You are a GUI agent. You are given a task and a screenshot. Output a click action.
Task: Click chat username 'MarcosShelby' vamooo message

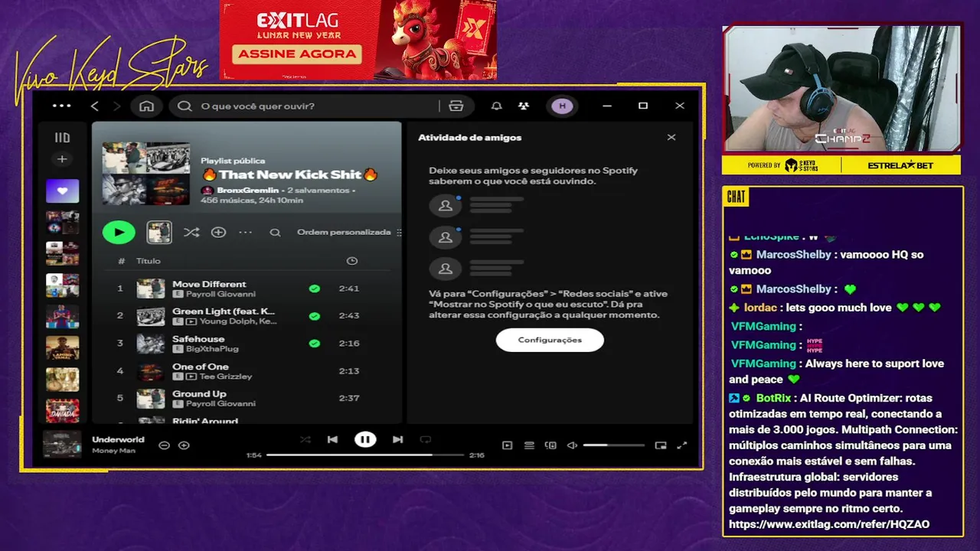tap(793, 255)
